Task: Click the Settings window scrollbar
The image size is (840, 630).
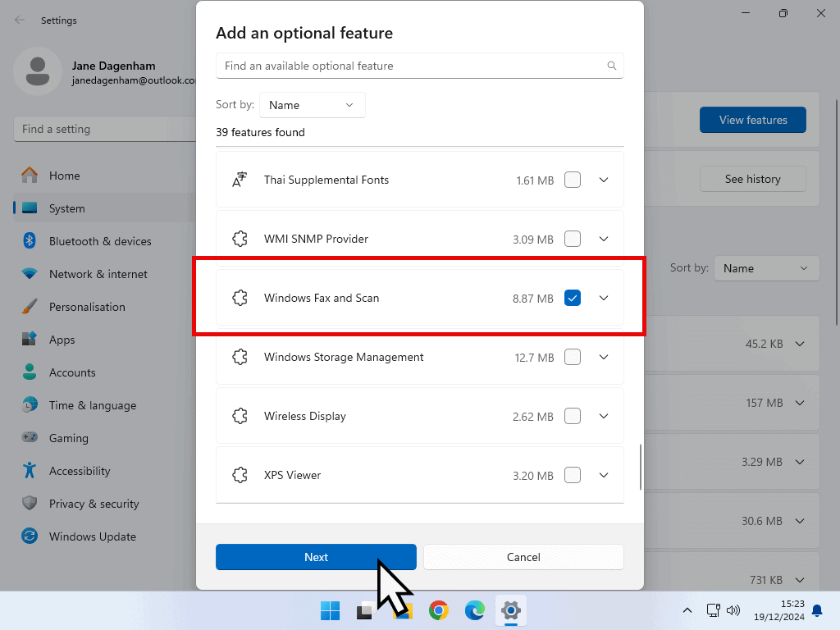Action: coord(837,212)
